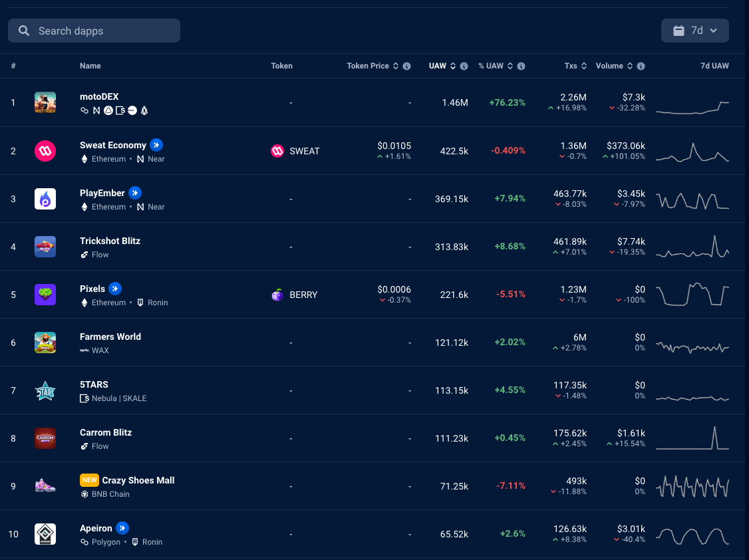Click Carrom Blitz 7d UAW sparkline
Image resolution: width=749 pixels, height=560 pixels.
coord(692,438)
